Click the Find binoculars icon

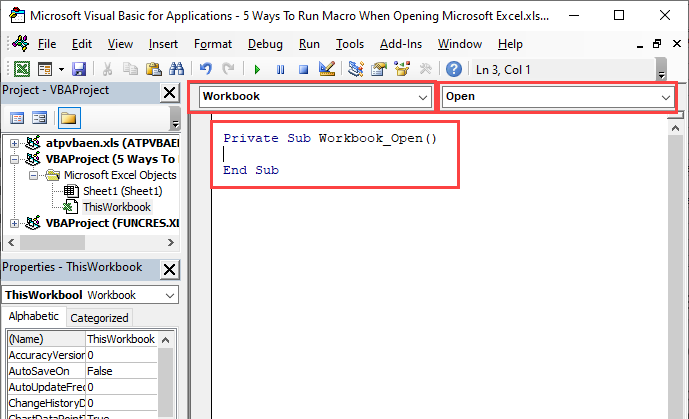click(x=177, y=69)
